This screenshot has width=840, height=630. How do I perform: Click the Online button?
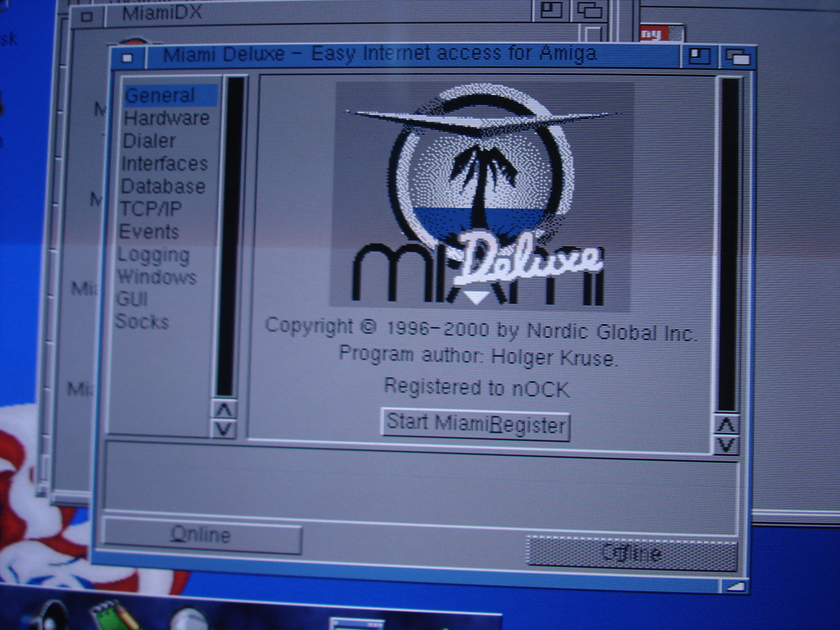tap(202, 535)
